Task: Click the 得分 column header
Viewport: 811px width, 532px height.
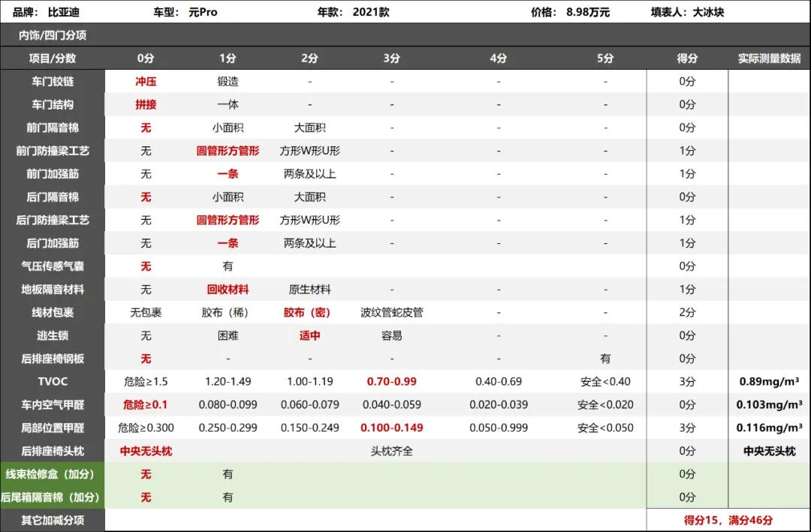Action: click(x=686, y=56)
